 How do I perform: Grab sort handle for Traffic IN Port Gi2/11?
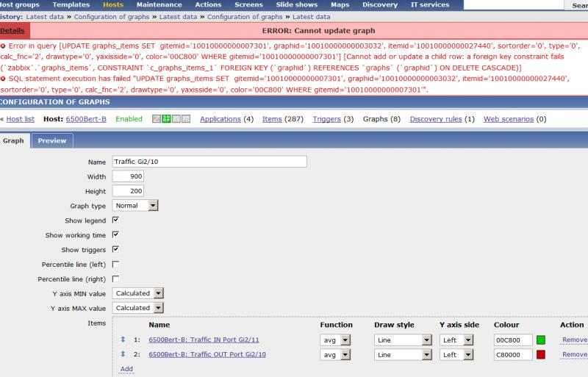pos(123,340)
